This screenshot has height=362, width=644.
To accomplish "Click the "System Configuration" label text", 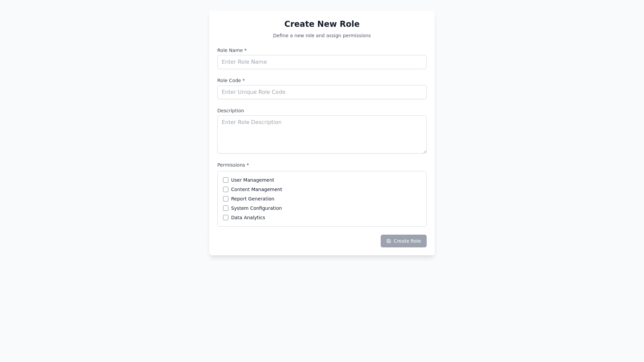I will (256, 208).
